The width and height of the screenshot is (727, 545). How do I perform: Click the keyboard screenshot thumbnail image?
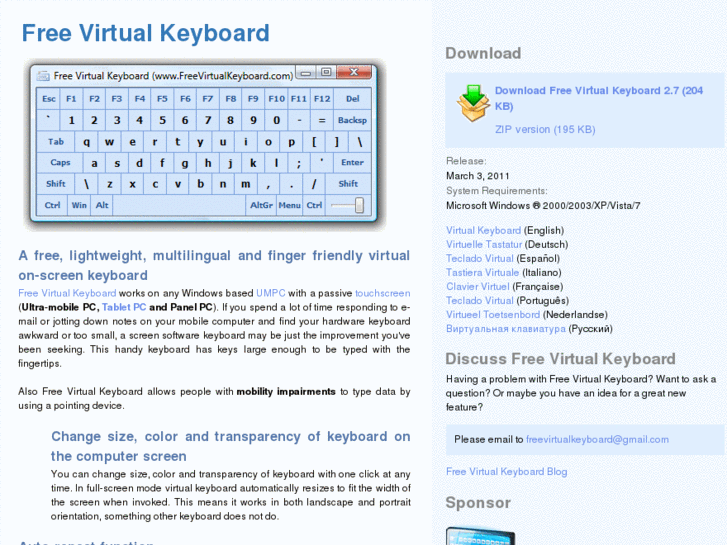(204, 144)
